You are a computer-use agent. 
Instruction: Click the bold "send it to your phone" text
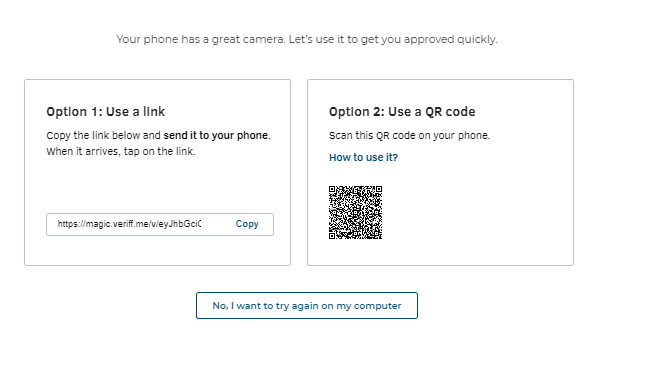point(216,135)
